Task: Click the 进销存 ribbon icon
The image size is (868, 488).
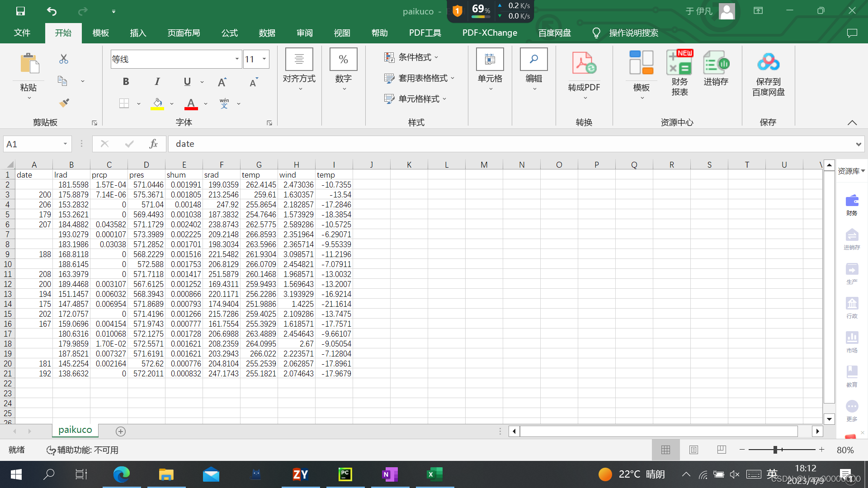Action: point(716,63)
